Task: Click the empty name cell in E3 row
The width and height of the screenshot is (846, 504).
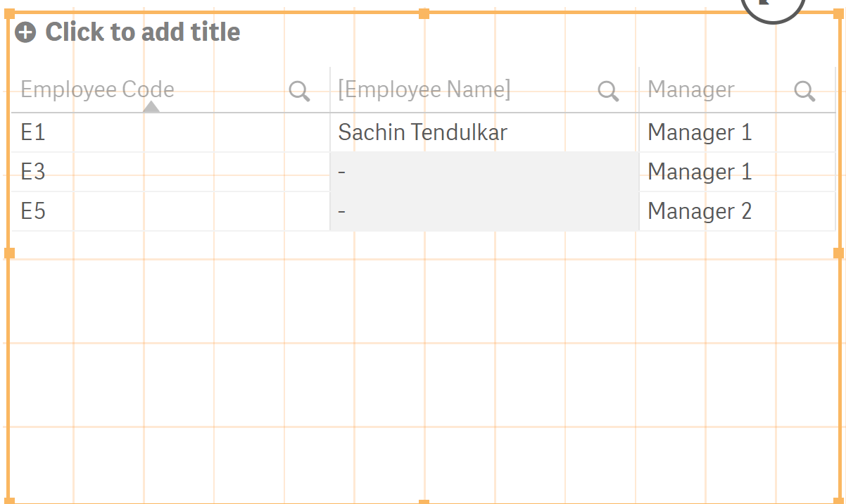Action: [484, 172]
